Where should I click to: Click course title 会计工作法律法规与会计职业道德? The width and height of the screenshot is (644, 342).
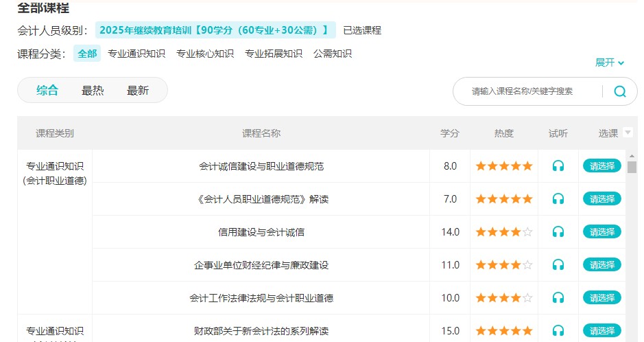tap(261, 297)
